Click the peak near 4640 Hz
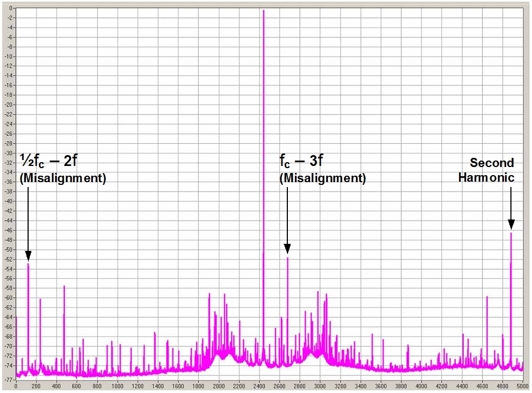532x393 pixels. point(487,297)
